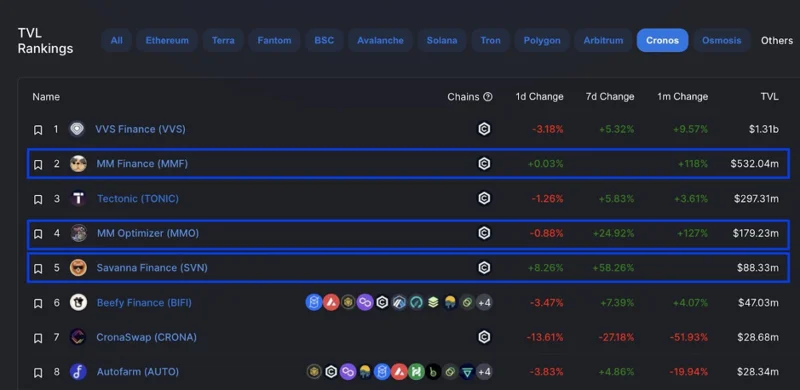Choose the Avalanche chain tab
800x390 pixels.
[x=380, y=40]
